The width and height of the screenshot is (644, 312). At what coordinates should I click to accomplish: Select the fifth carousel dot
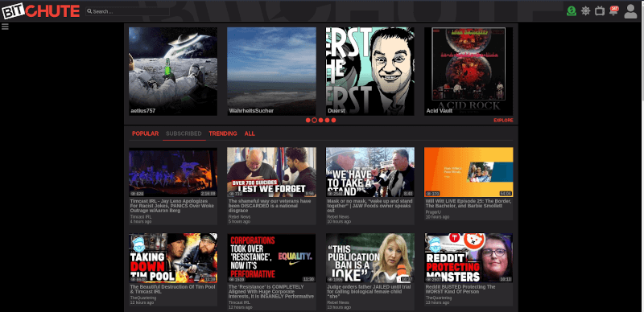tap(333, 121)
